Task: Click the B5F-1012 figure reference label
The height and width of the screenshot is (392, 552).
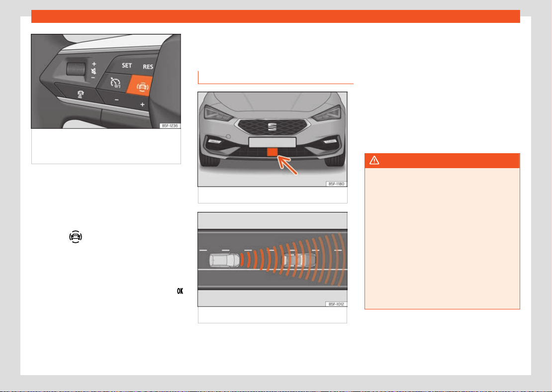Action: [336, 304]
